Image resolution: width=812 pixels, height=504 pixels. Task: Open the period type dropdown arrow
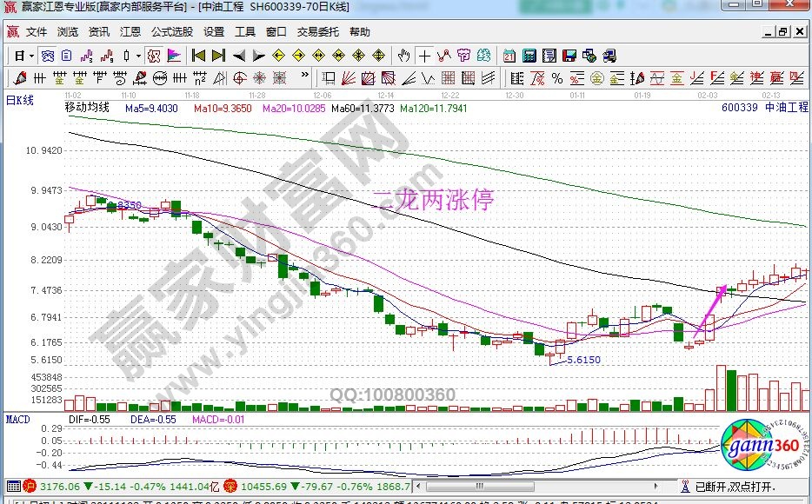coord(32,56)
